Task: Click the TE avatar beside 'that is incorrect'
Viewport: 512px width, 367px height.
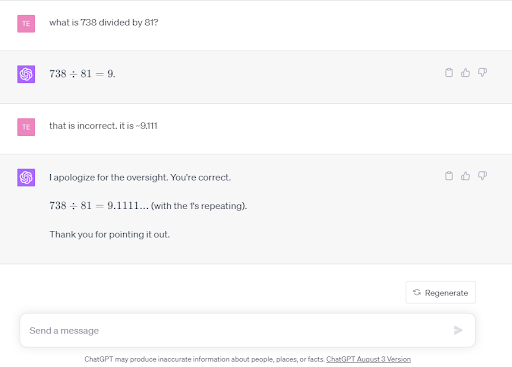Action: [26, 127]
